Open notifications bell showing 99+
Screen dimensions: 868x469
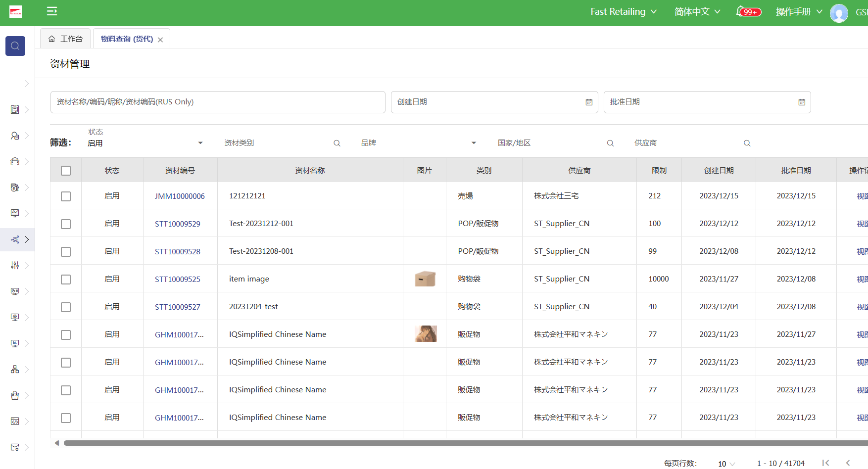pos(748,11)
